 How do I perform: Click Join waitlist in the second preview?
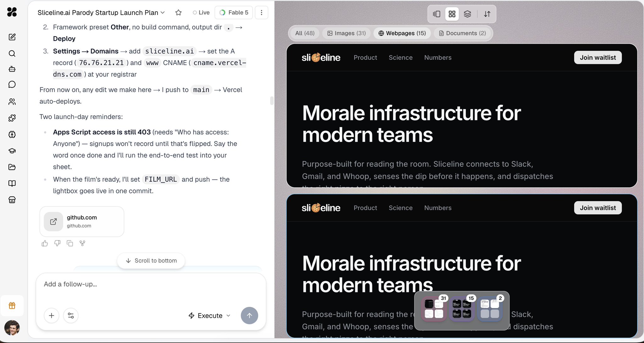[x=598, y=208]
